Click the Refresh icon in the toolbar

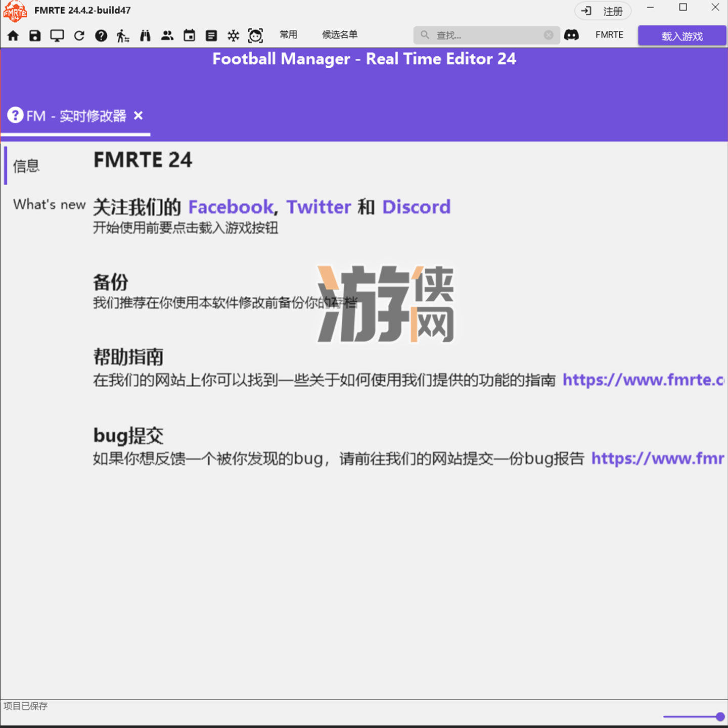tap(79, 35)
